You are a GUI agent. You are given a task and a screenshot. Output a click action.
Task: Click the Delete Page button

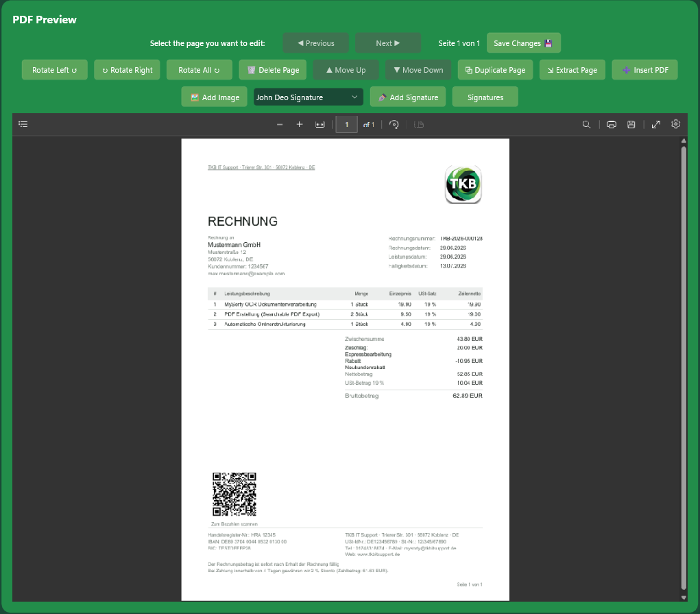pyautogui.click(x=273, y=70)
